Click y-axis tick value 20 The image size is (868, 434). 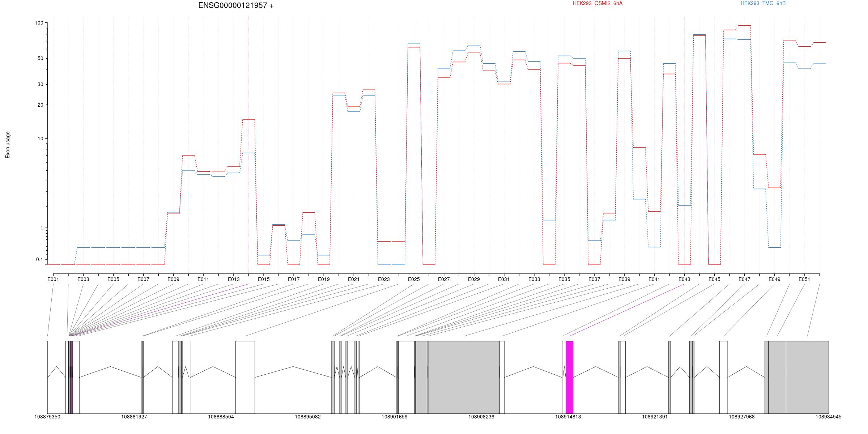point(40,105)
